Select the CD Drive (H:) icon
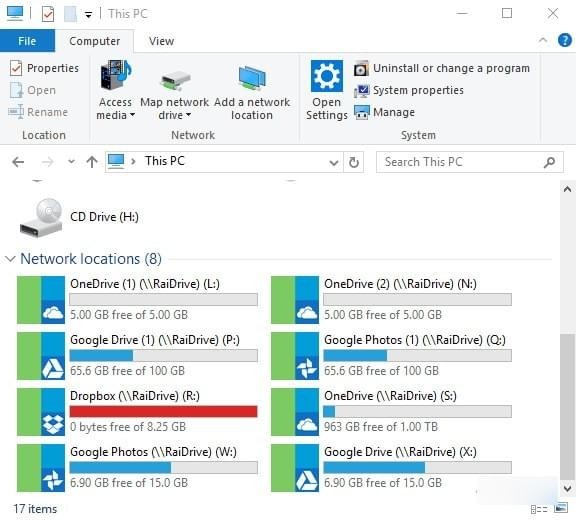Viewport: 576px width, 520px height. point(41,217)
